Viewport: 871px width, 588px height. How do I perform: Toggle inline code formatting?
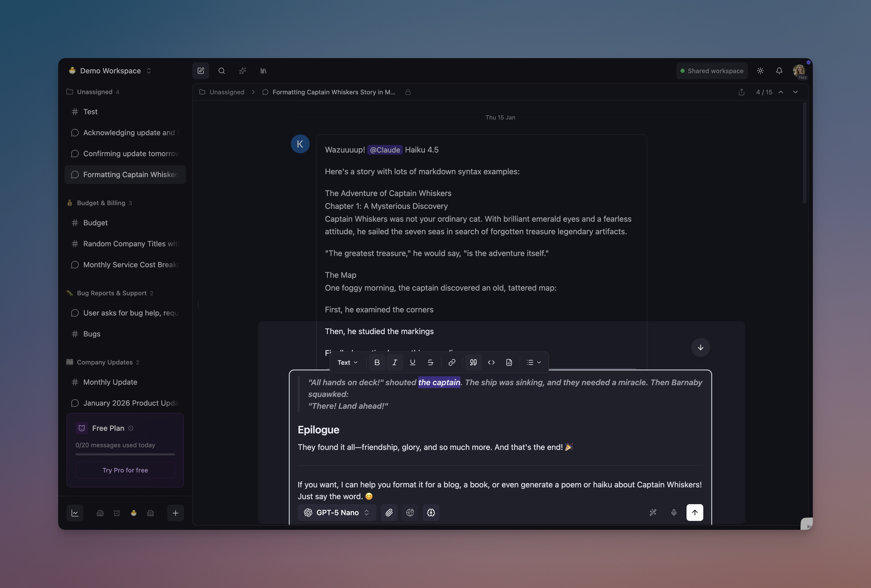click(x=491, y=362)
